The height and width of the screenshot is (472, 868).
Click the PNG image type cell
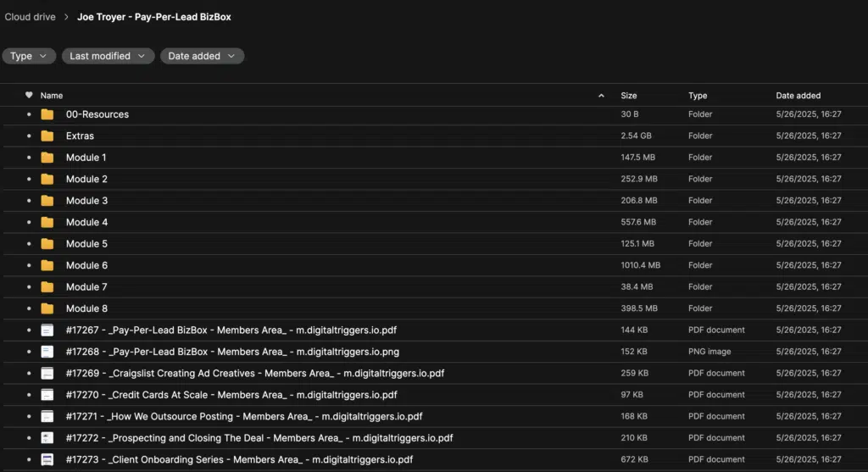pos(709,352)
